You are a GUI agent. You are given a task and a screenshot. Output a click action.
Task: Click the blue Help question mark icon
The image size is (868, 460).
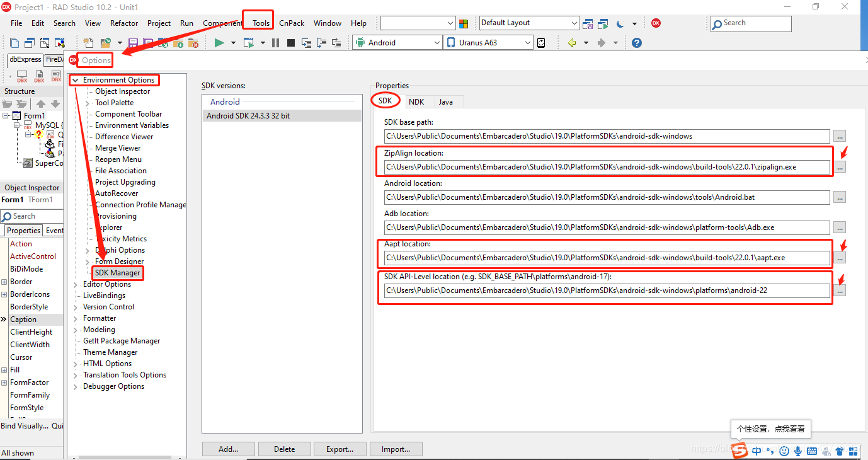[x=637, y=43]
